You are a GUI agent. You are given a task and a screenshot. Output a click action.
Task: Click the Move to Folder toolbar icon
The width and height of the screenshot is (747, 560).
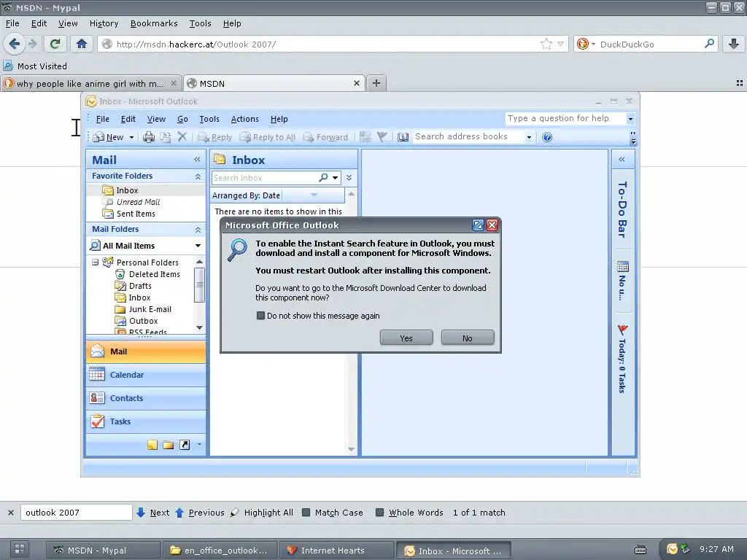click(x=166, y=137)
